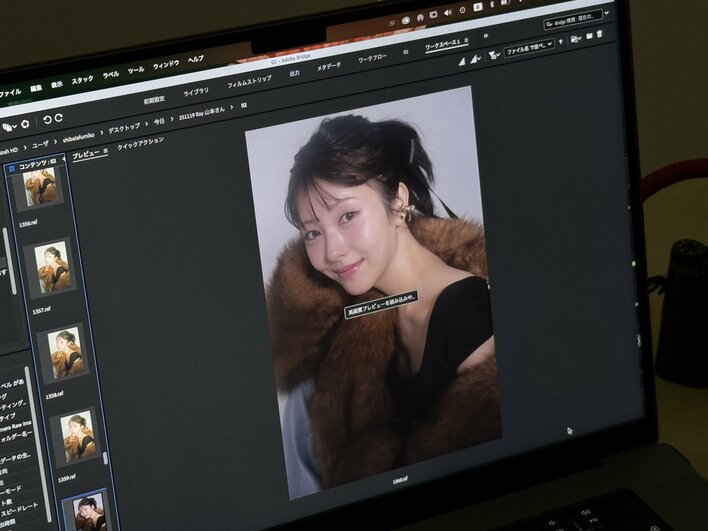Click the trash delete icon
The height and width of the screenshot is (531, 708).
(600, 35)
